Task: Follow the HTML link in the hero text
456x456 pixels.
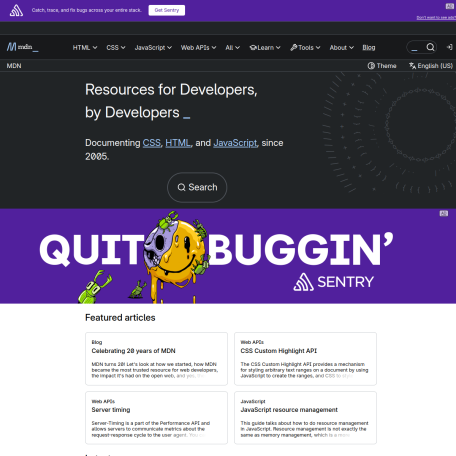Action: (x=178, y=143)
